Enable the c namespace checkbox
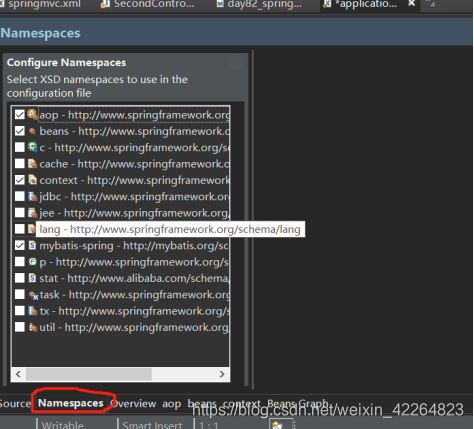Screen dimensions: 474x429 point(20,147)
